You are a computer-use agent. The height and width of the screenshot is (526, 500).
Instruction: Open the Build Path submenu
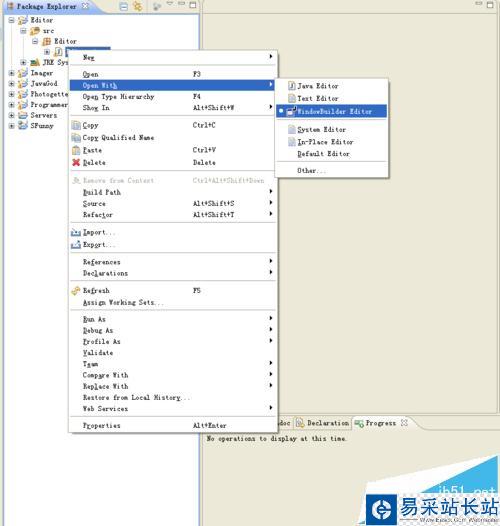173,192
